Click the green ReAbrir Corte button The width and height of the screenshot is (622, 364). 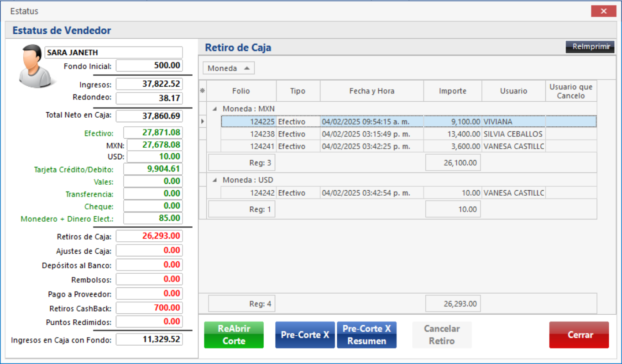(234, 335)
